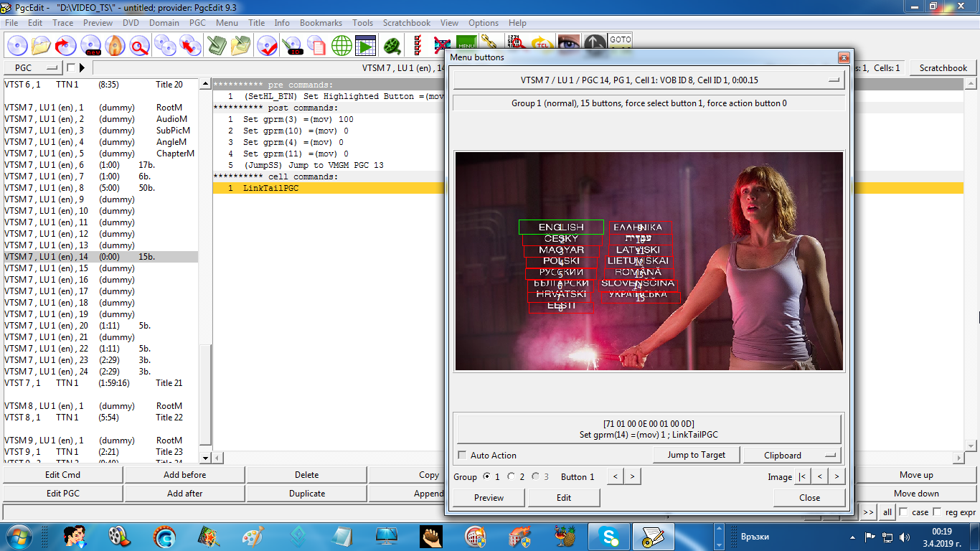Click the Set gprm(14) command button
Image resolution: width=980 pixels, height=551 pixels.
click(649, 429)
